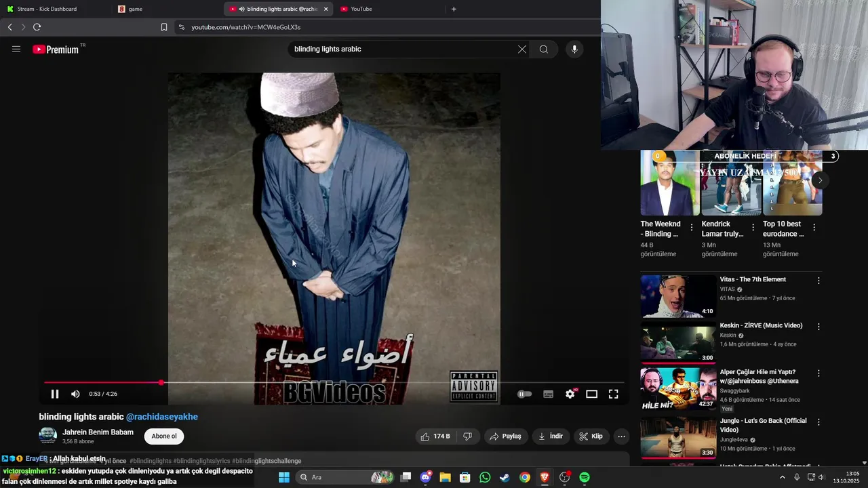Enter fullscreen mode
The width and height of the screenshot is (868, 488).
pyautogui.click(x=614, y=394)
